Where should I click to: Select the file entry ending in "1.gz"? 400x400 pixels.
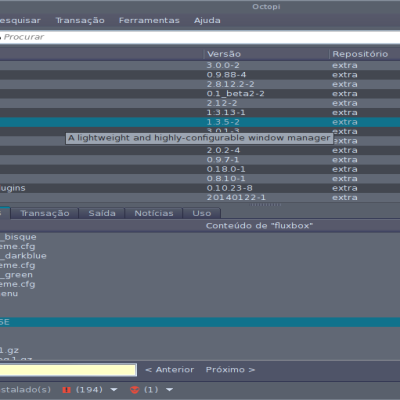pyautogui.click(x=9, y=350)
